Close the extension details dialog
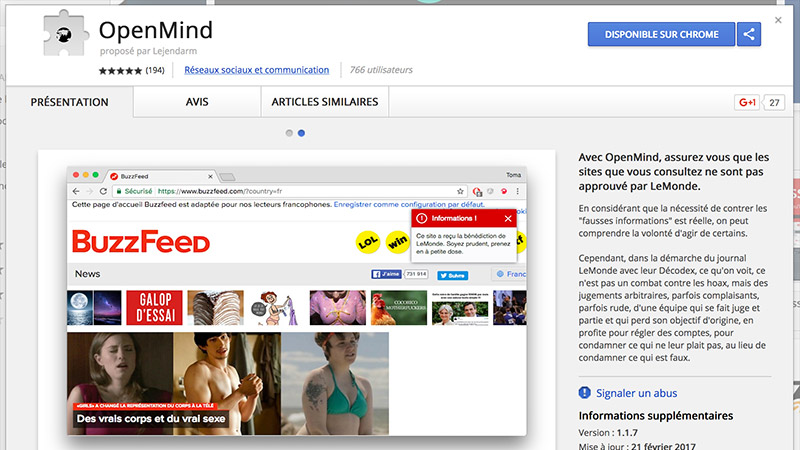Image resolution: width=800 pixels, height=450 pixels. pyautogui.click(x=778, y=20)
